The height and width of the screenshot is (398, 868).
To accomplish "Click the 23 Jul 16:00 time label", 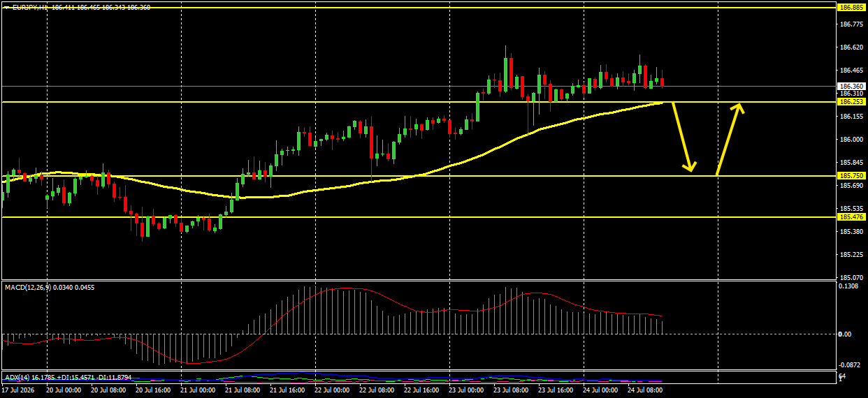I will coord(556,390).
